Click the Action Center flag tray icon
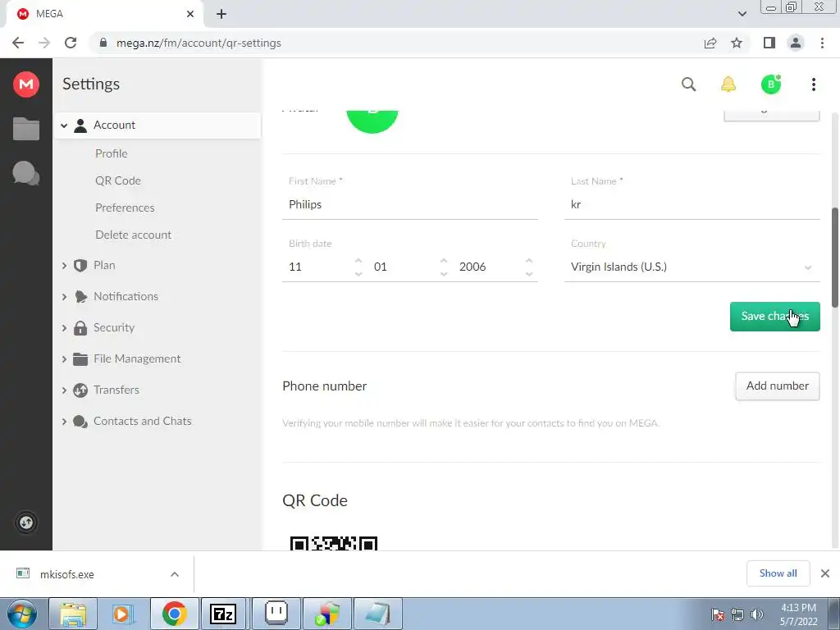Screen dimensions: 840x630 pos(717,614)
